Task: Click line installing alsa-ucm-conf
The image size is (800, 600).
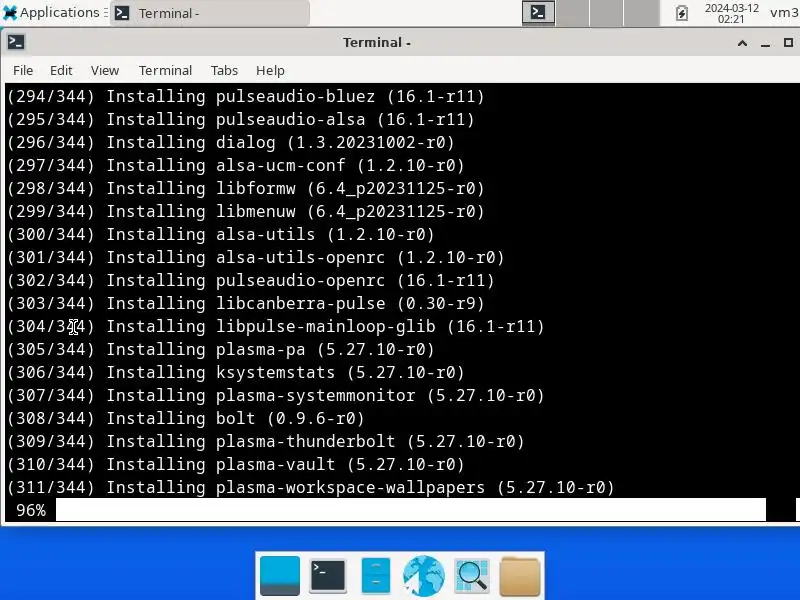Action: (x=235, y=165)
